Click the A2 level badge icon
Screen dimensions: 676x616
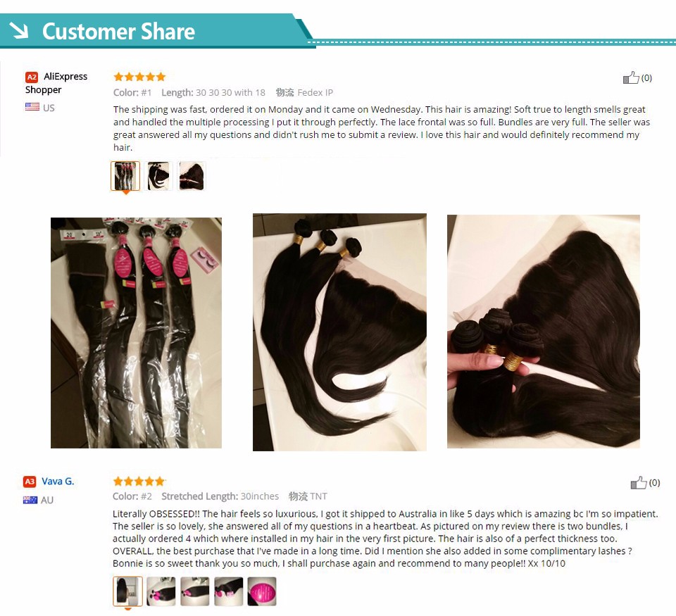(32, 77)
